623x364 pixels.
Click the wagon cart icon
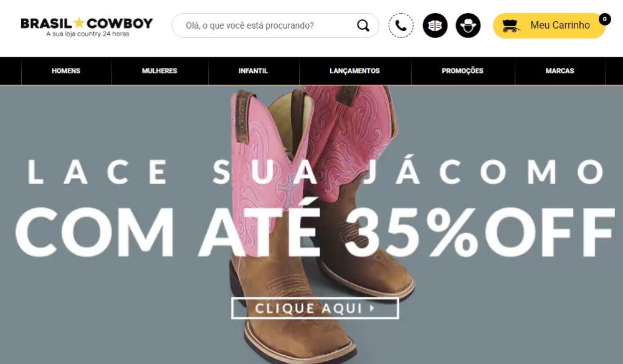(x=511, y=26)
